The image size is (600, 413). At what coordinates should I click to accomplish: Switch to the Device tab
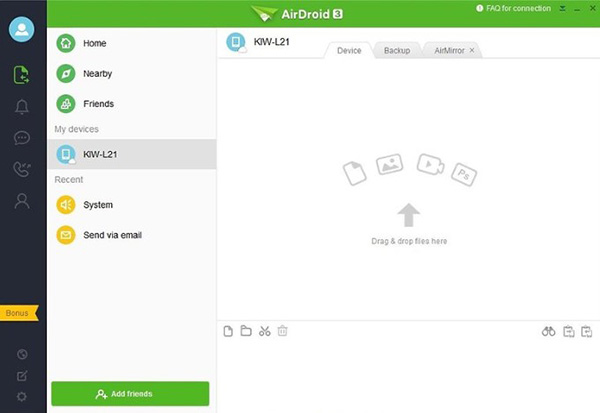(x=349, y=51)
